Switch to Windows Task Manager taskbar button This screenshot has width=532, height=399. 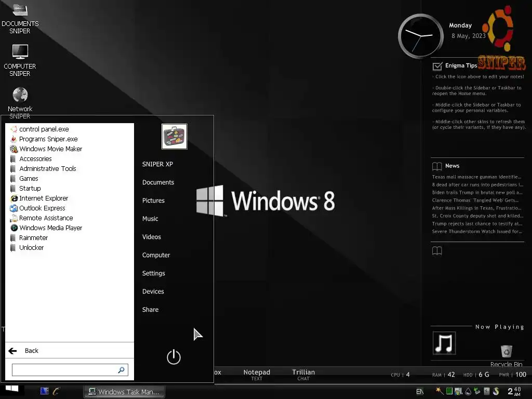pos(124,392)
